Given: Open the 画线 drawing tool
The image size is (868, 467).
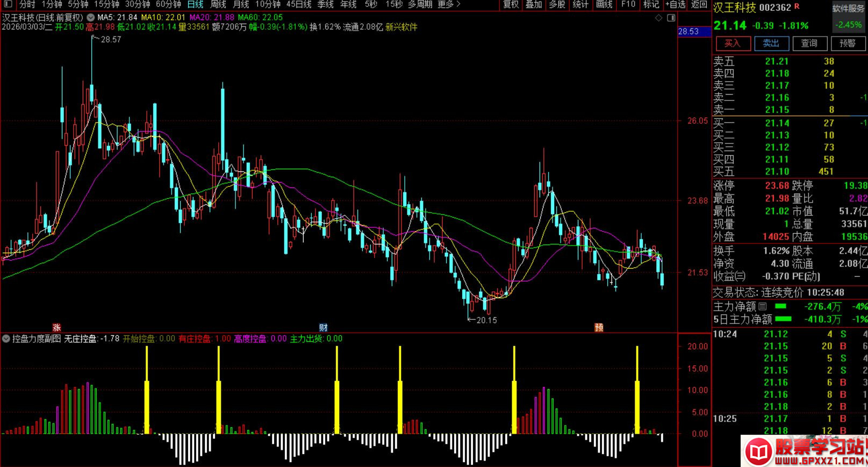Looking at the screenshot, I should click(604, 4).
